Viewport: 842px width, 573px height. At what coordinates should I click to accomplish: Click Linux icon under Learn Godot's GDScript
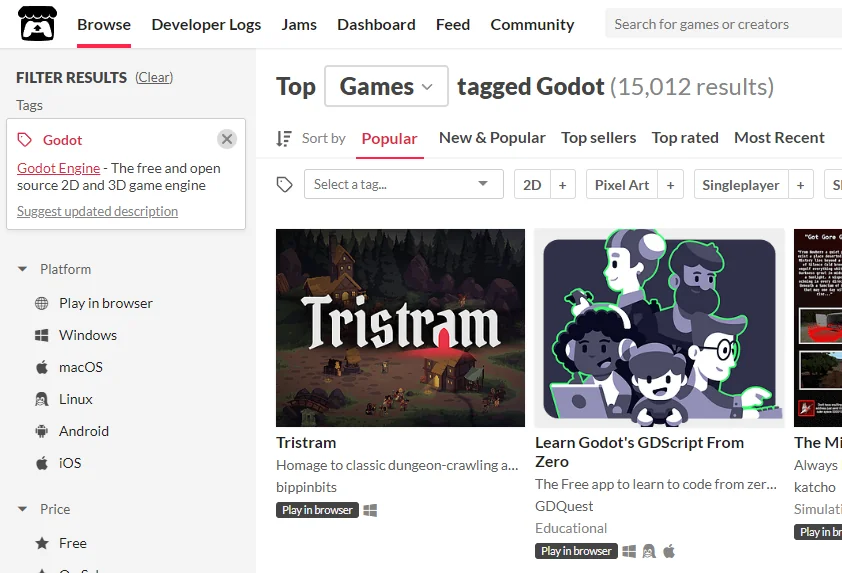pos(649,551)
